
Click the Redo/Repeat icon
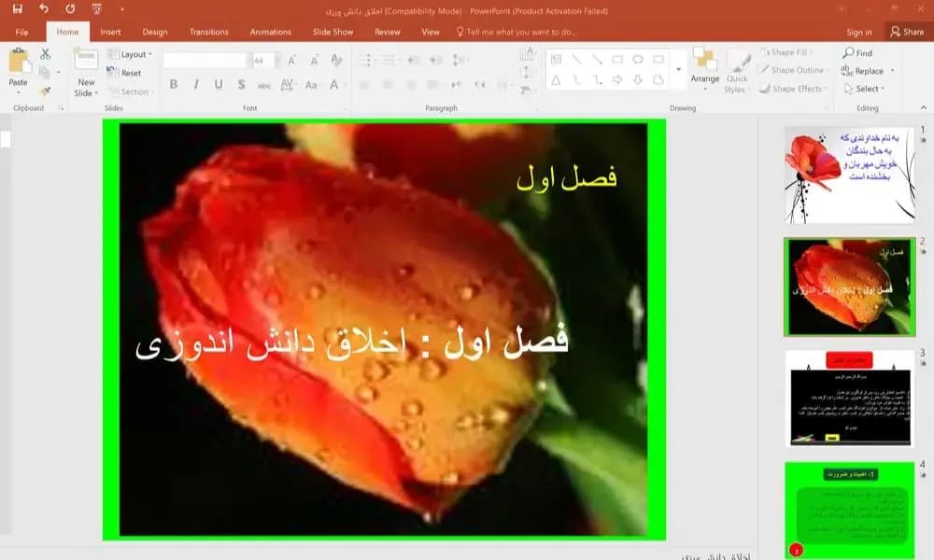point(70,9)
